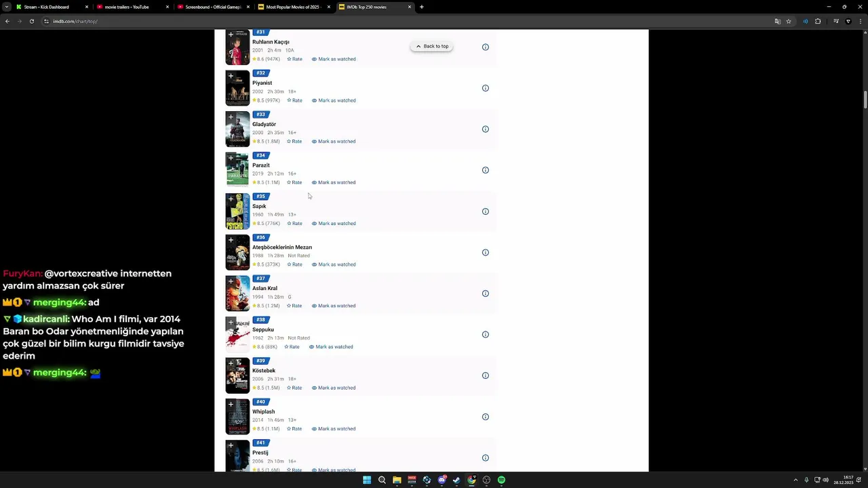Mark Ateşböceklerinin Mezarı as watched

(334, 264)
